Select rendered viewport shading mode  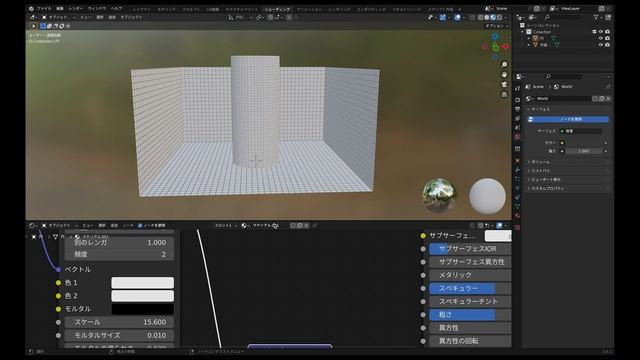[x=499, y=17]
